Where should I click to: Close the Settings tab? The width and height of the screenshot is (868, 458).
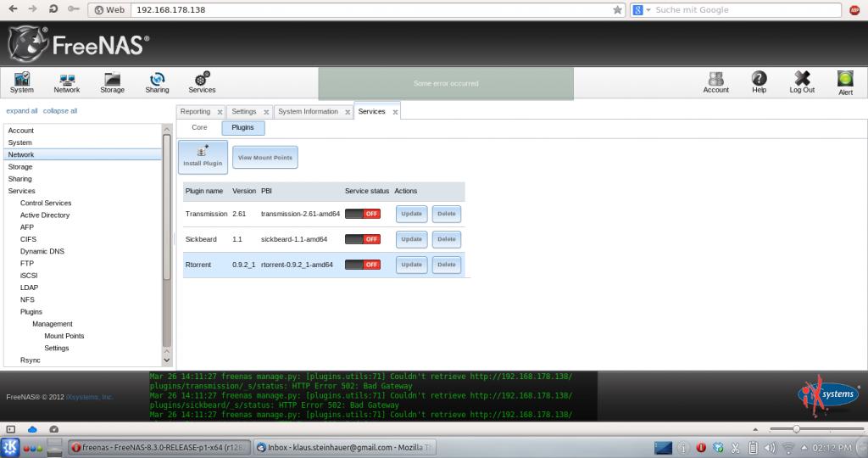266,112
